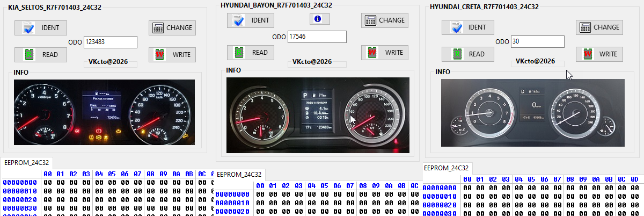644x216 pixels.
Task: Click the red WRITE chip icon for Hyundai Creta
Action: coord(587,54)
